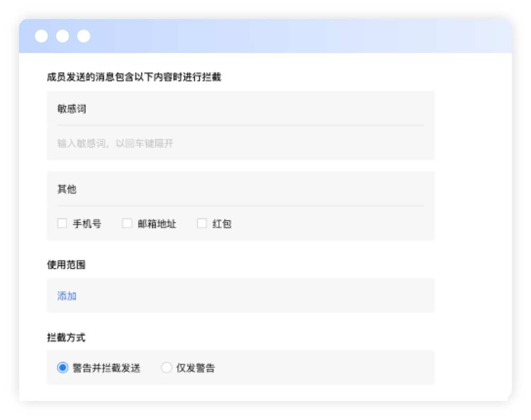This screenshot has width=531, height=420.
Task: Enable the 邮箱地址 checkbox
Action: pyautogui.click(x=127, y=223)
